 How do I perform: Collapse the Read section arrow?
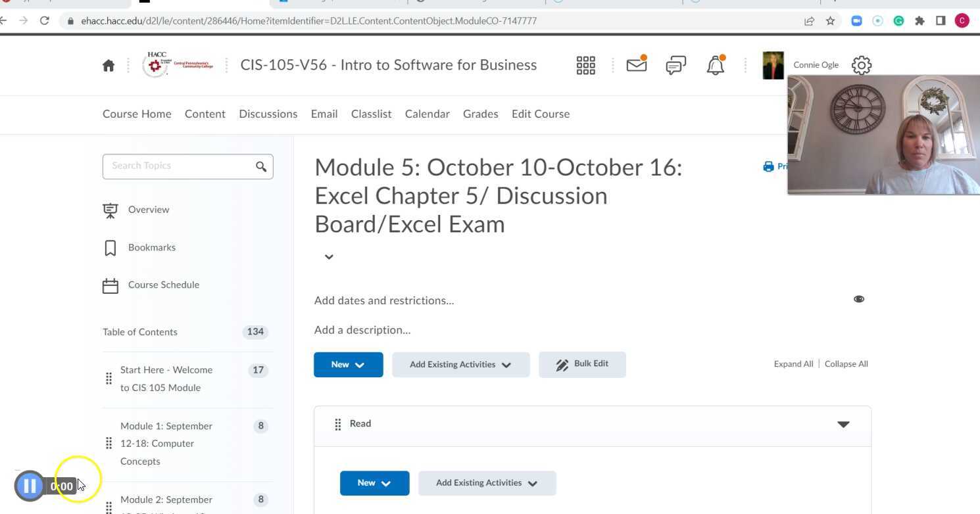[843, 424]
